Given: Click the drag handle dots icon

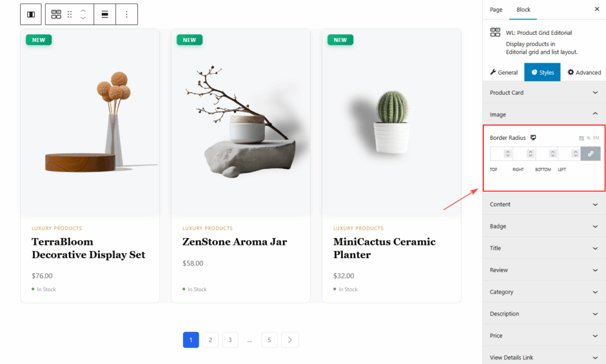Looking at the screenshot, I should (70, 14).
